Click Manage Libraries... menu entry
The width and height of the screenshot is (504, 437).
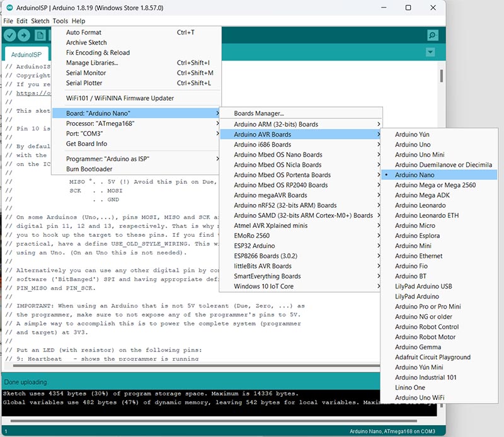92,63
